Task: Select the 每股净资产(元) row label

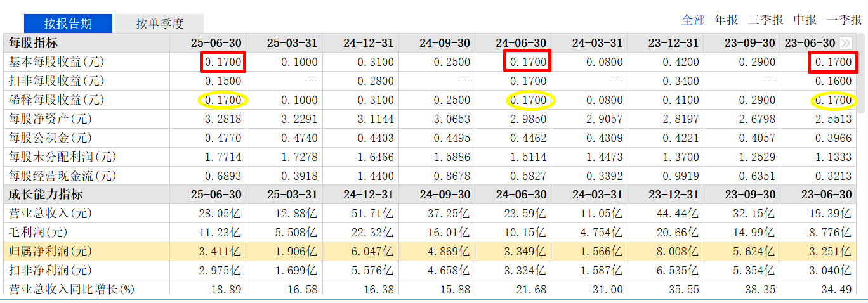Action: tap(50, 119)
